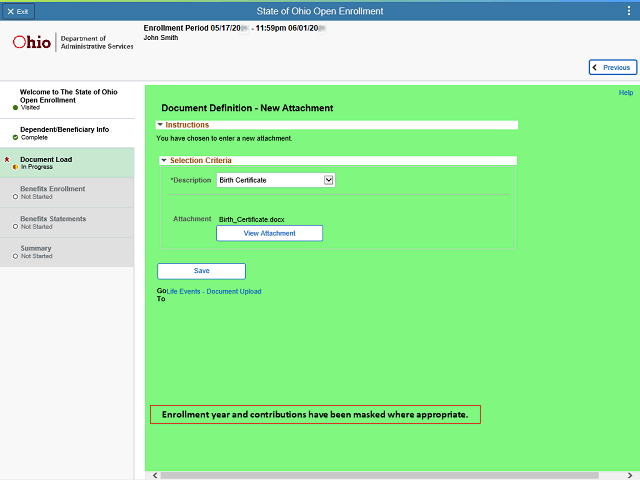Select the Welcome to Open Enrollment step
The height and width of the screenshot is (480, 640).
point(67,99)
